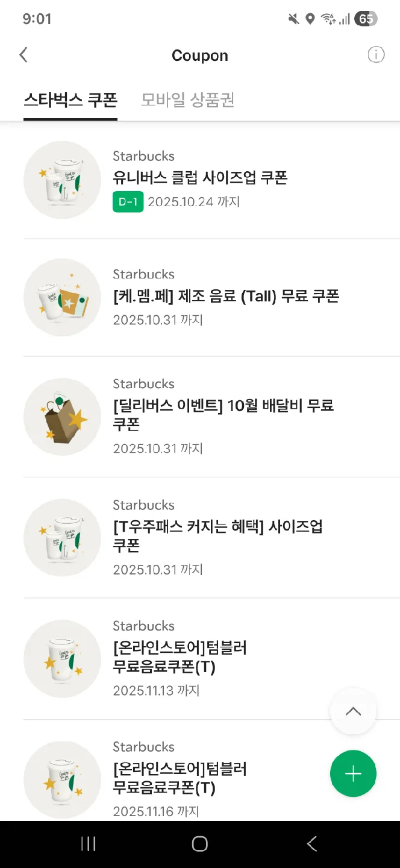The image size is (400, 868).
Task: Tap the back arrow in header
Action: point(23,55)
